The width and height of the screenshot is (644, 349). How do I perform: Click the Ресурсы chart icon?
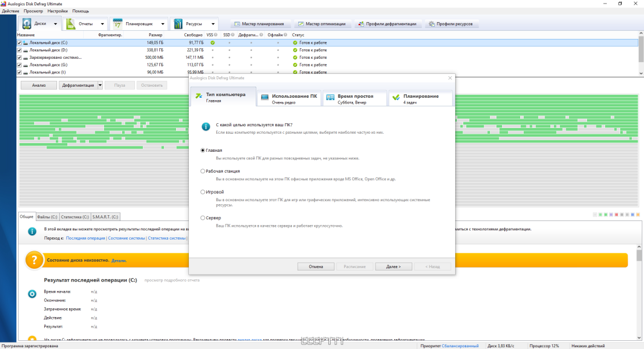click(x=178, y=24)
